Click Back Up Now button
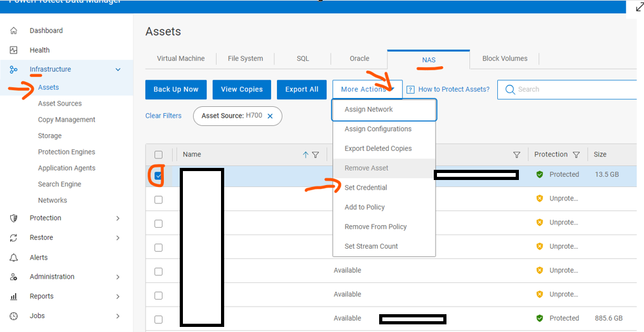644x332 pixels. (x=176, y=90)
